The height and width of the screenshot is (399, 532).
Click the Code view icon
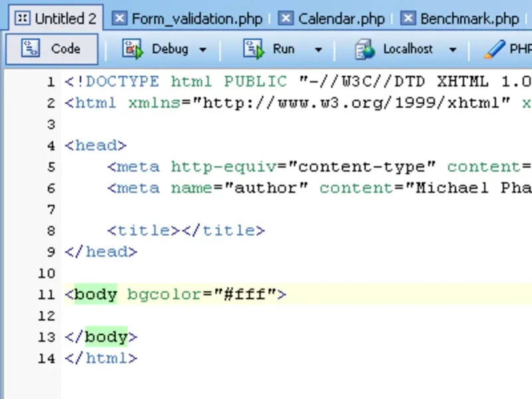pyautogui.click(x=31, y=49)
